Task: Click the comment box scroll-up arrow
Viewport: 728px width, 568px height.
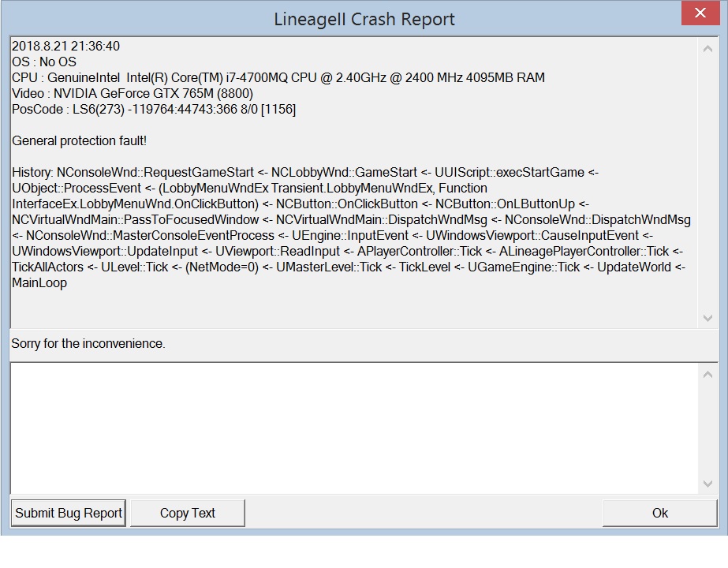Action: click(x=707, y=375)
